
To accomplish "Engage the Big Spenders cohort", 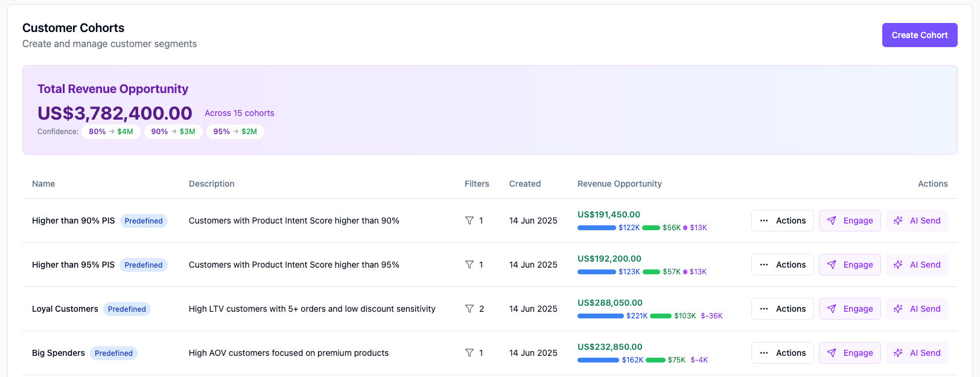I will [850, 353].
